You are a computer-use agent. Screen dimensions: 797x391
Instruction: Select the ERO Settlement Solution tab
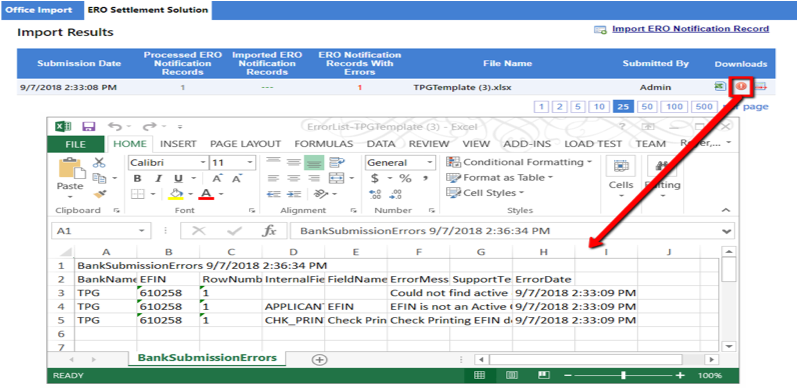(147, 10)
